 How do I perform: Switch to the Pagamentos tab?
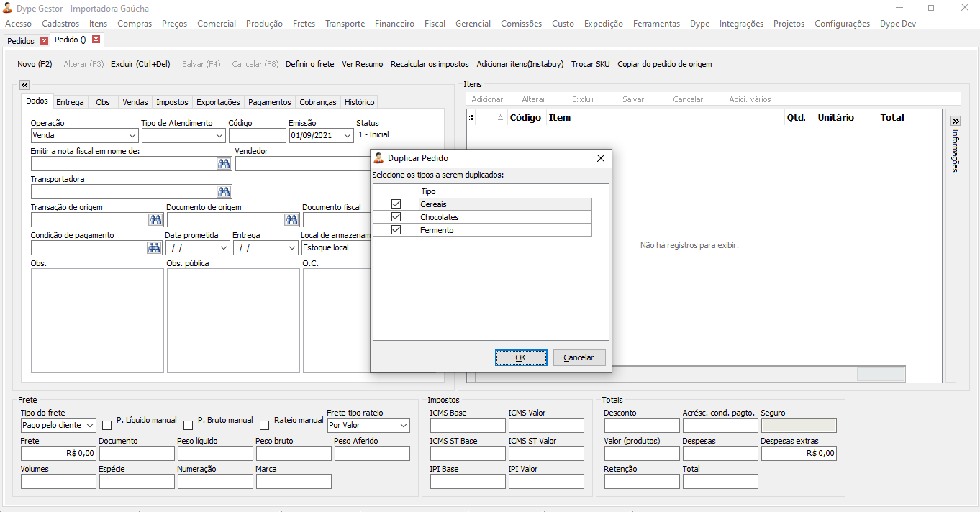pyautogui.click(x=270, y=102)
